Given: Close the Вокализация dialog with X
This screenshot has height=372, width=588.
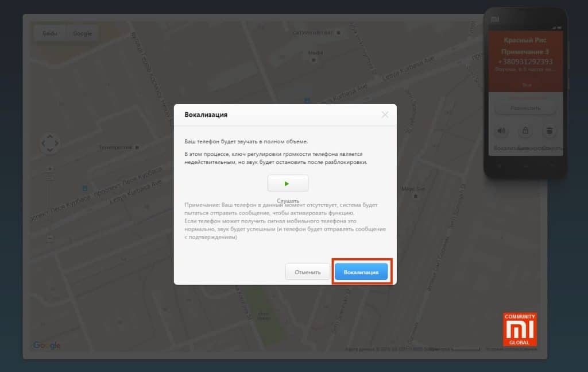Looking at the screenshot, I should pyautogui.click(x=385, y=114).
